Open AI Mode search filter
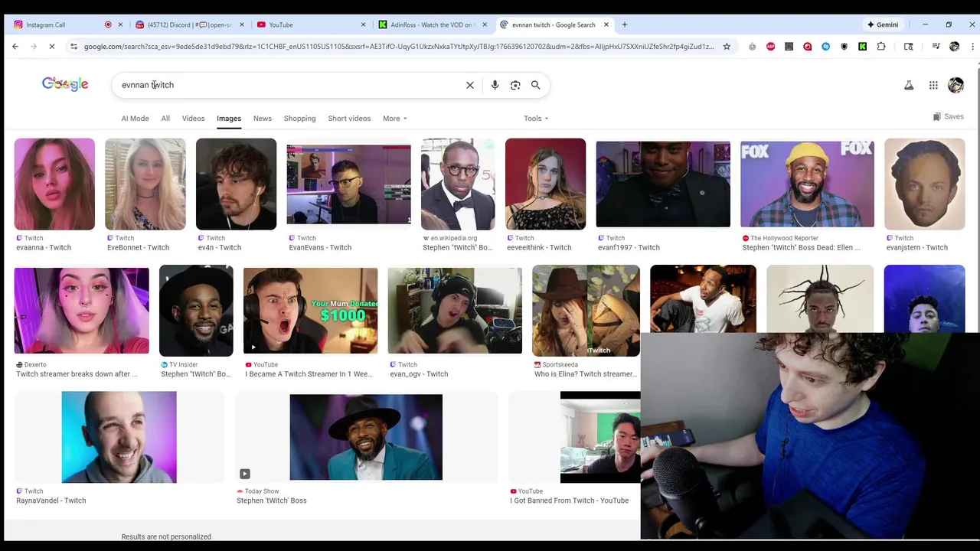The width and height of the screenshot is (980, 551). [x=135, y=119]
